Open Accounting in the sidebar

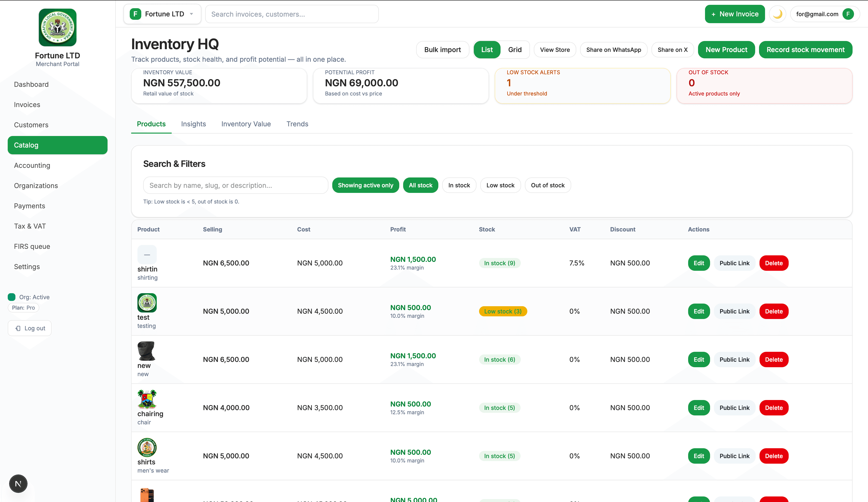click(32, 165)
